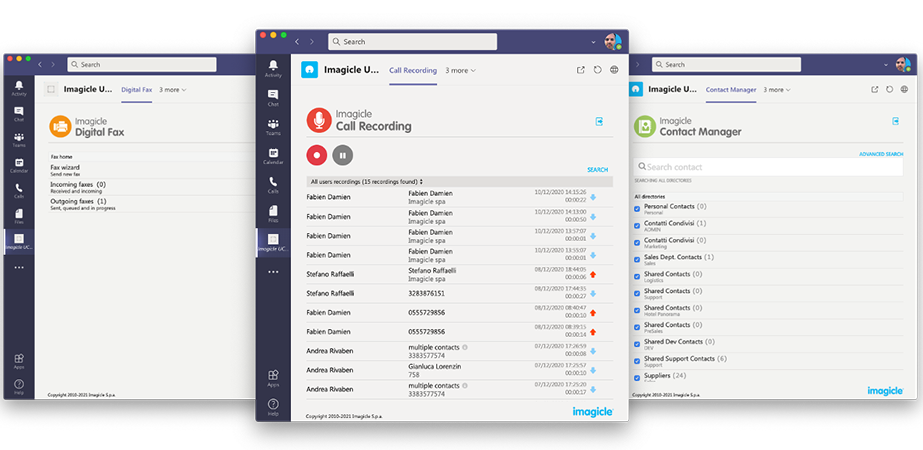Open Calls in center Teams sidebar
Viewport: 923px width, 450px height.
click(x=273, y=185)
